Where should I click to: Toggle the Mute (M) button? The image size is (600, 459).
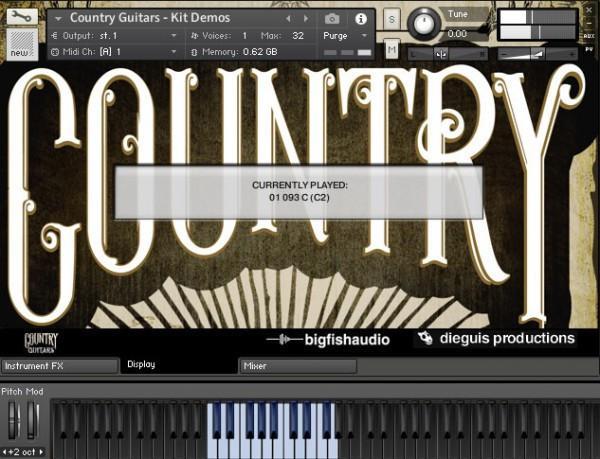(x=391, y=49)
